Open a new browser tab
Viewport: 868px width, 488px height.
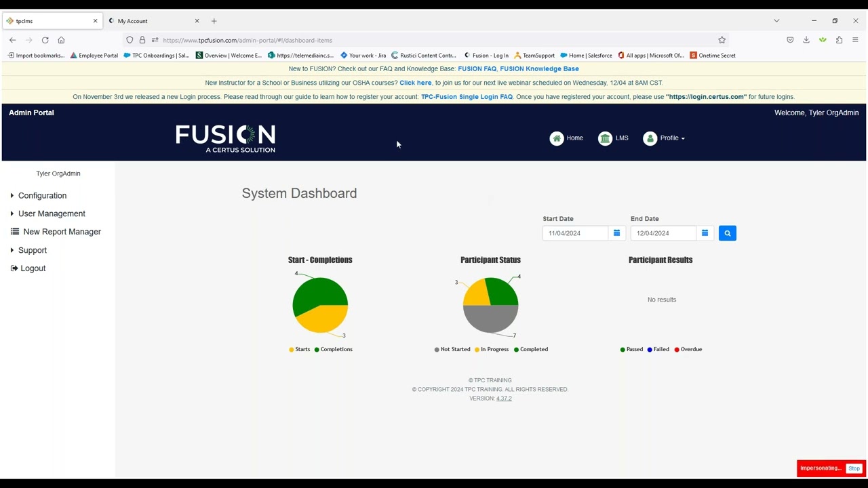(x=214, y=21)
